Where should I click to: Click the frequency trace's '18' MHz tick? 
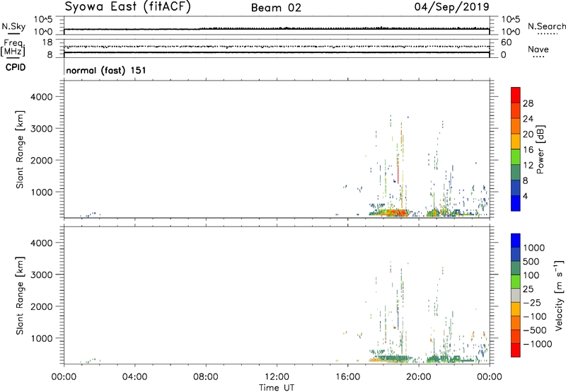[47, 42]
